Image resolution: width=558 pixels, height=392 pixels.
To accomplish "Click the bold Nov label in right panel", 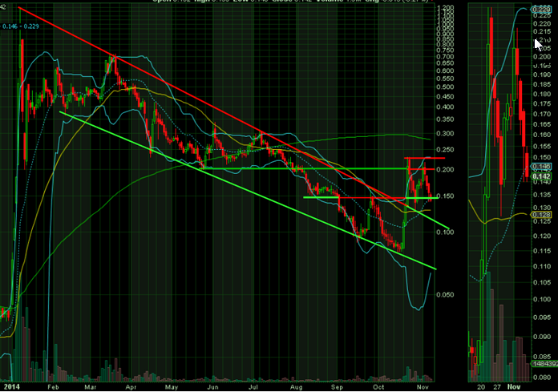I will (519, 386).
